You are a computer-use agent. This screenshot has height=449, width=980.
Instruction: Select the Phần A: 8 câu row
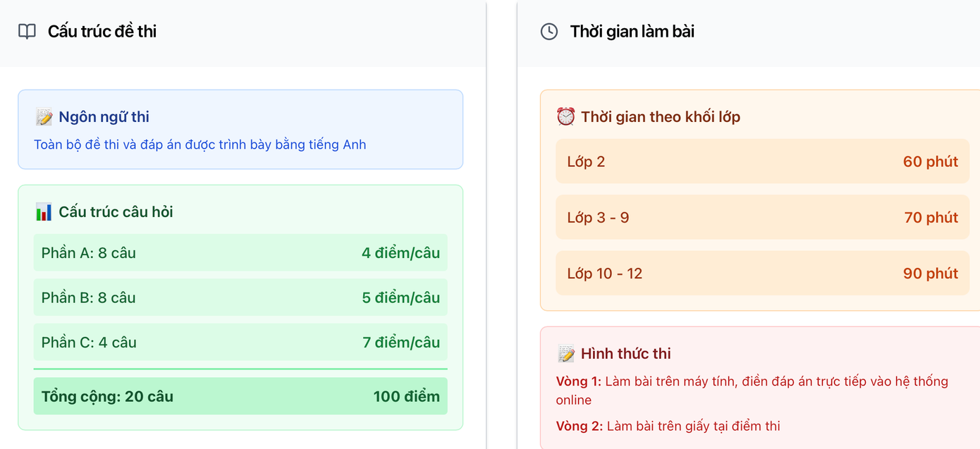[x=240, y=253]
